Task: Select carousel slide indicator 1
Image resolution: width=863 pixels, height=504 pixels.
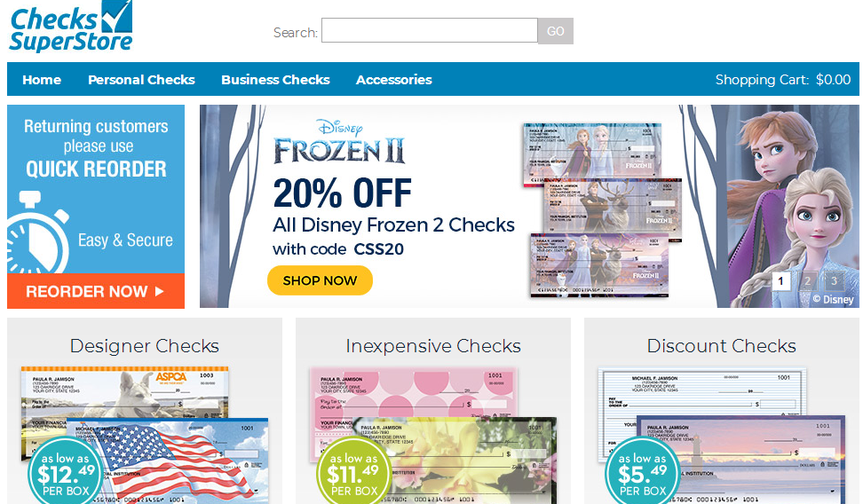Action: (780, 281)
